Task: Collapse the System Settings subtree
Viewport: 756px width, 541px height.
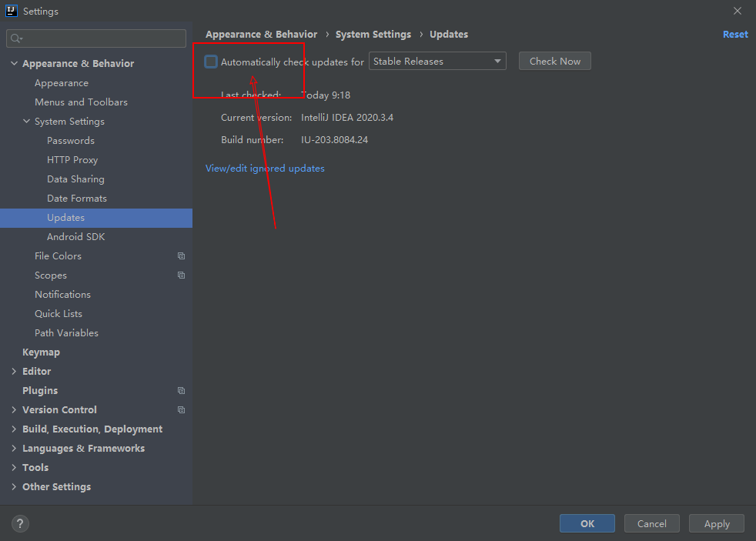Action: pos(26,121)
